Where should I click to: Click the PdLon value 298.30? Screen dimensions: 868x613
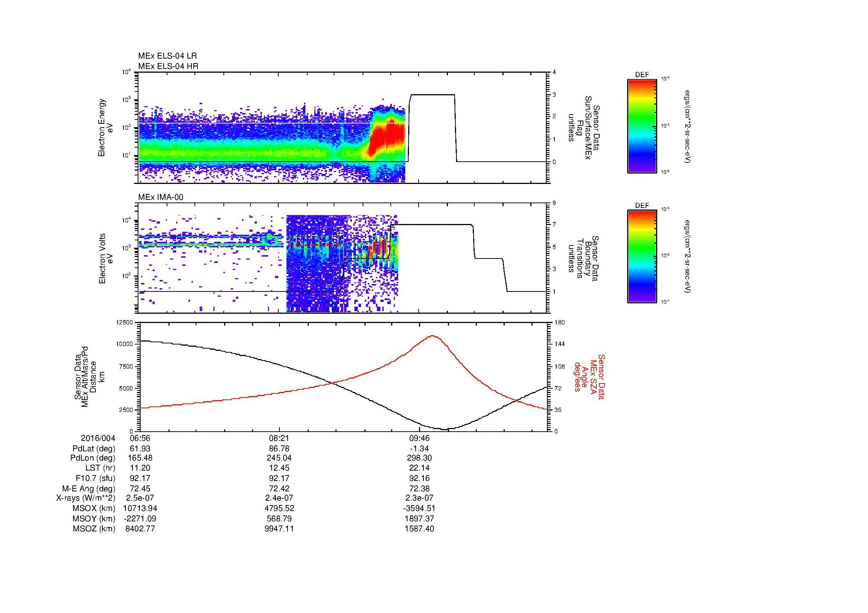point(419,458)
